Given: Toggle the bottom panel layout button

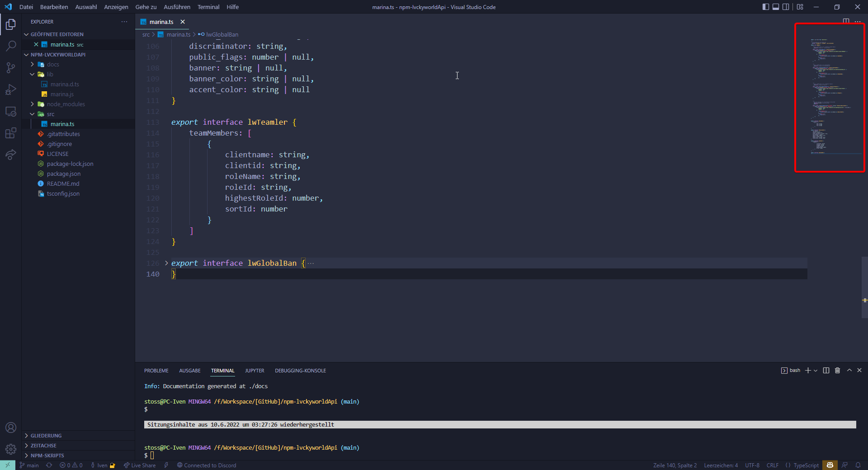Looking at the screenshot, I should click(x=776, y=7).
